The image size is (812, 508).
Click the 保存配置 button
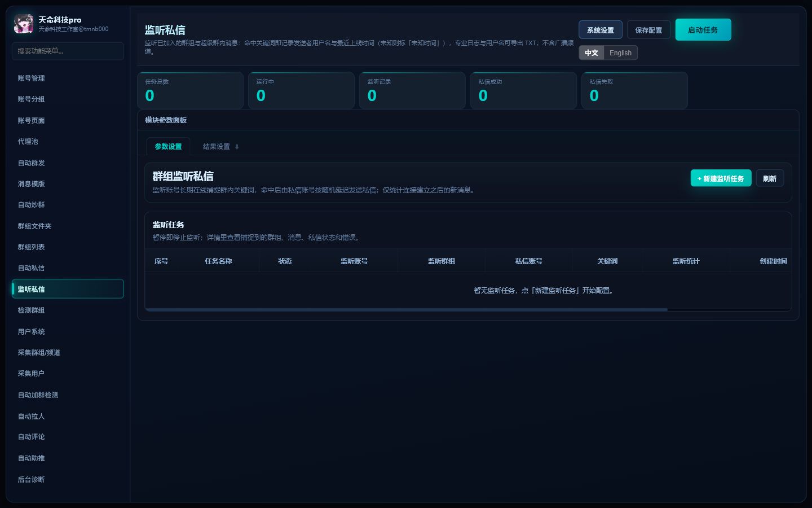click(x=648, y=30)
